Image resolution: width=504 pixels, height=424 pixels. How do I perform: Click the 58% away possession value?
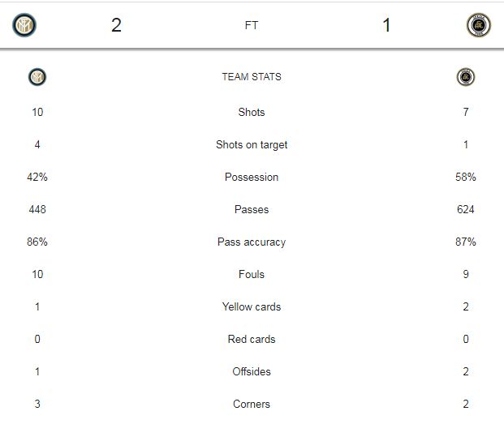[x=466, y=177]
